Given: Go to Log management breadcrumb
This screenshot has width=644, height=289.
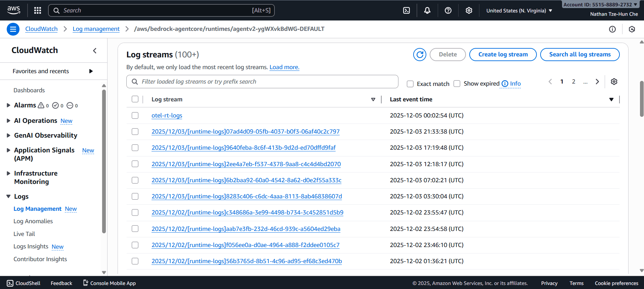Looking at the screenshot, I should pos(96,29).
